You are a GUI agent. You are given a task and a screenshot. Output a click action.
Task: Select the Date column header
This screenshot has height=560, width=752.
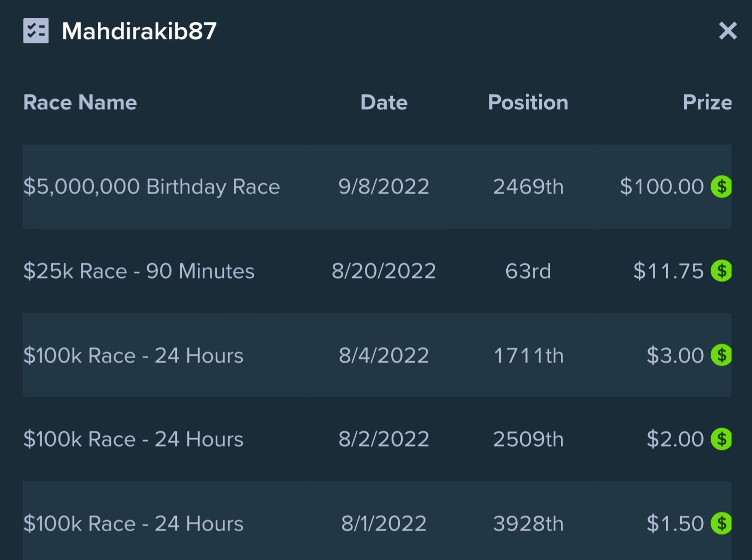384,102
